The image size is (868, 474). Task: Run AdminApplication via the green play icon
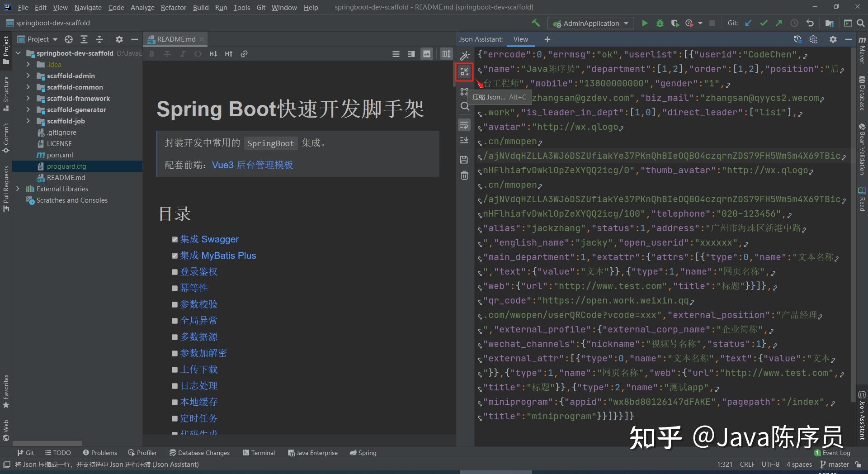pyautogui.click(x=644, y=23)
